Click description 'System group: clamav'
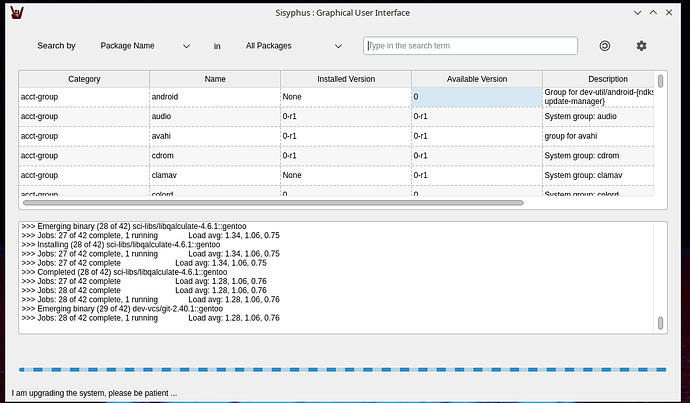 598,176
